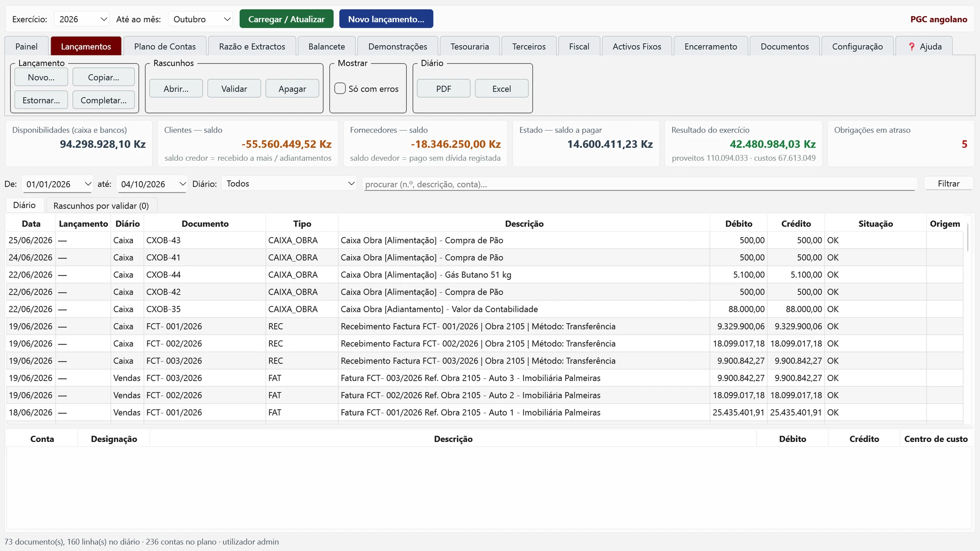Open the Tesouraria tab
The height and width of the screenshot is (551, 980).
pyautogui.click(x=469, y=46)
